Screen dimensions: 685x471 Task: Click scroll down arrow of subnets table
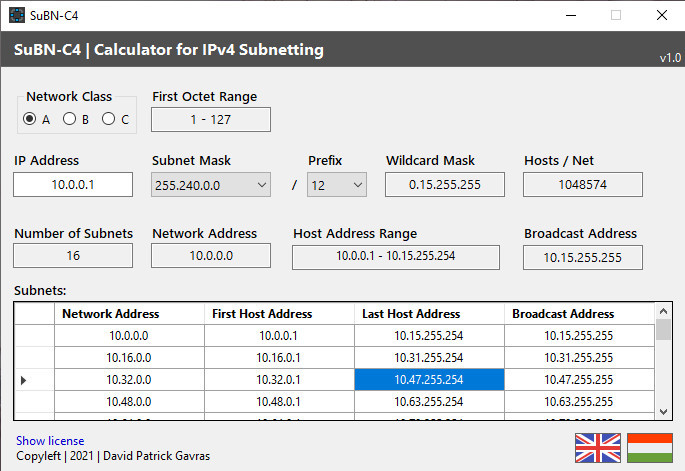[663, 412]
